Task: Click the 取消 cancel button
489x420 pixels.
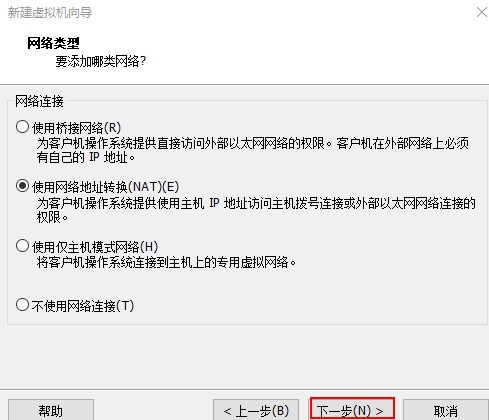Action: pyautogui.click(x=446, y=410)
